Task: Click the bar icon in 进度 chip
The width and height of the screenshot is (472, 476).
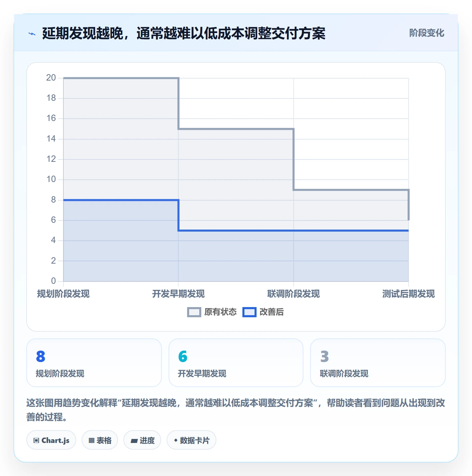Action: coord(134,441)
